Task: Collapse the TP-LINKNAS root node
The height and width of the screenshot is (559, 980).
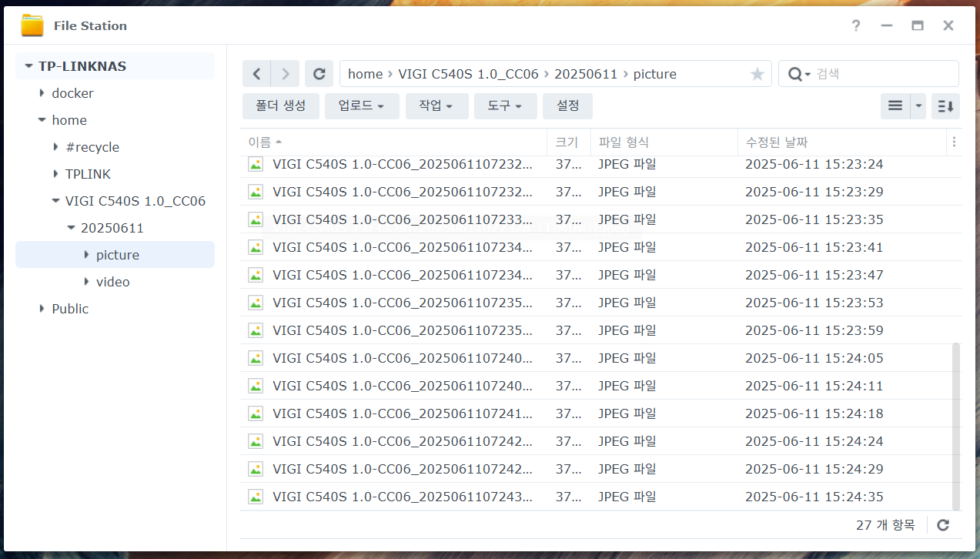Action: [x=28, y=66]
